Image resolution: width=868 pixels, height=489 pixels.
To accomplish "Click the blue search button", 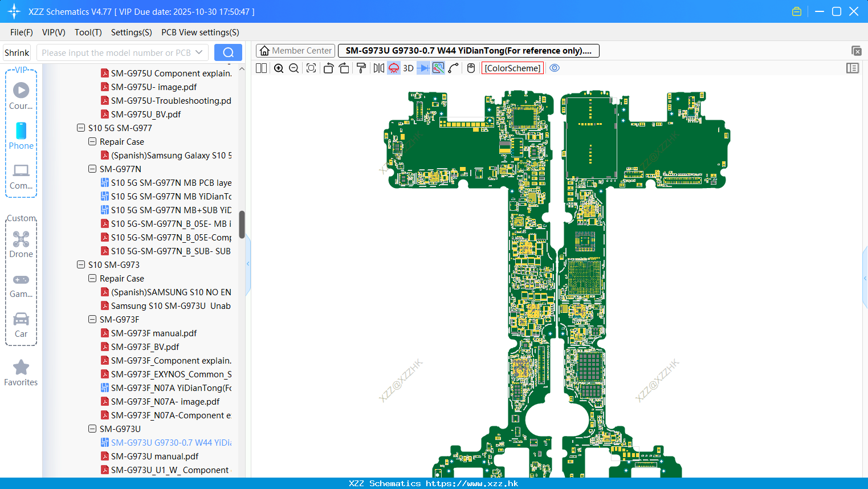I will [x=228, y=52].
